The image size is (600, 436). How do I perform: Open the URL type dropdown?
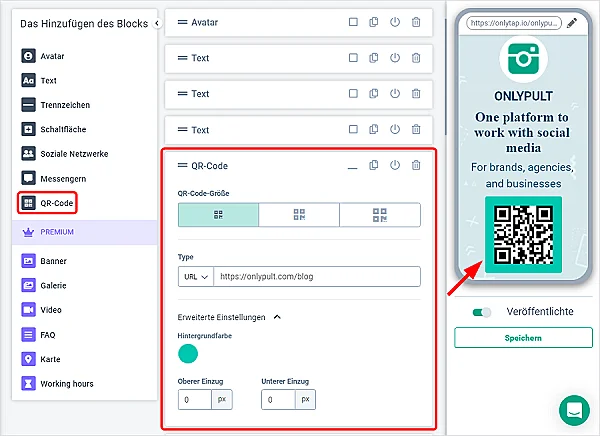tap(195, 277)
